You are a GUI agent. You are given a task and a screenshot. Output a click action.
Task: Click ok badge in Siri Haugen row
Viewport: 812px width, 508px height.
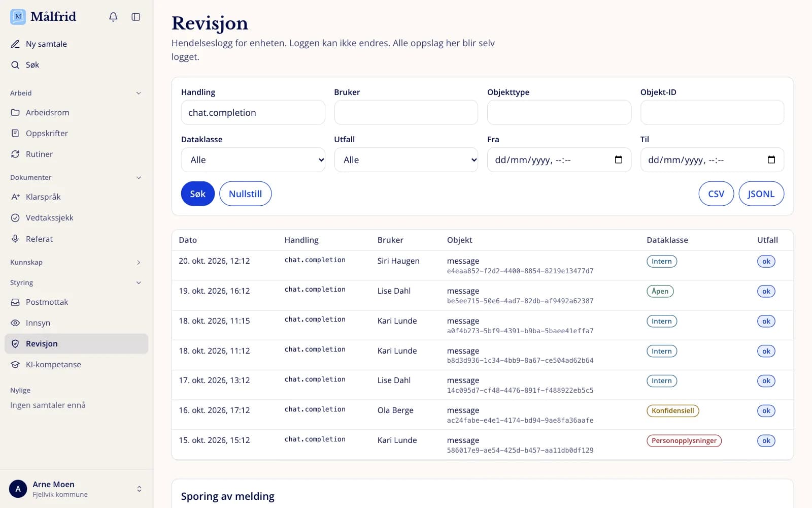[766, 261]
